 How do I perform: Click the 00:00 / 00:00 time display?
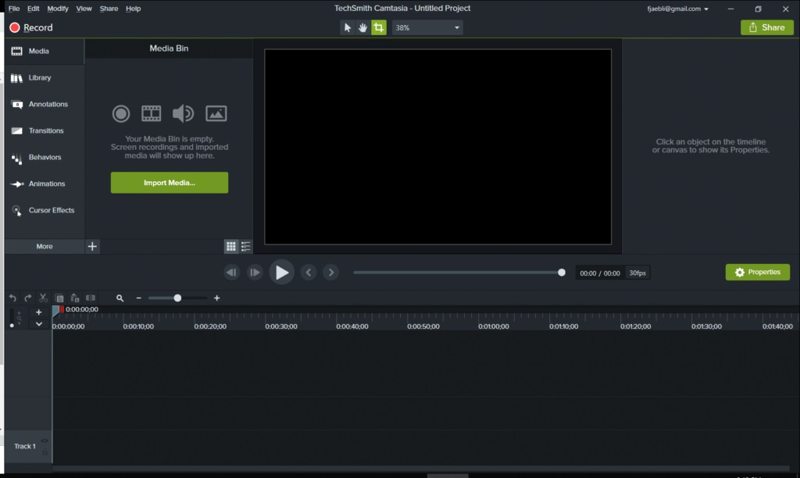click(x=600, y=273)
